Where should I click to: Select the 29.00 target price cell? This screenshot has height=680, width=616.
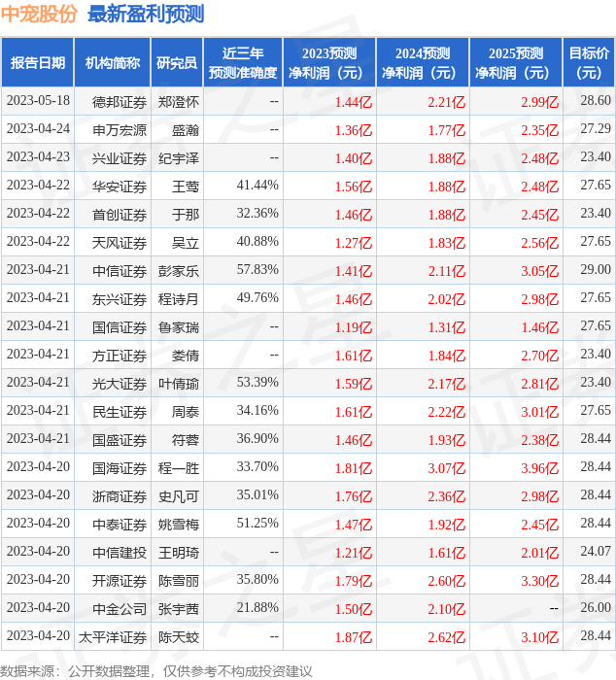click(x=595, y=270)
